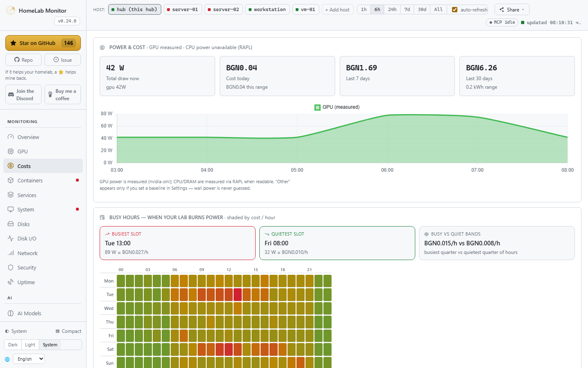
Task: Switch theme to Light
Action: (x=30, y=345)
